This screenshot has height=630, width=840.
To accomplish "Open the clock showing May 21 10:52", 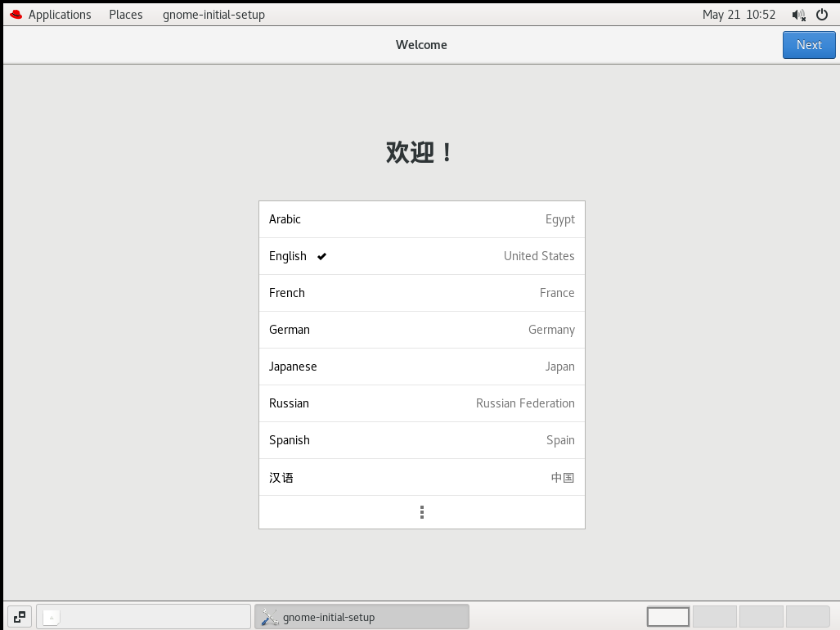I will 739,15.
